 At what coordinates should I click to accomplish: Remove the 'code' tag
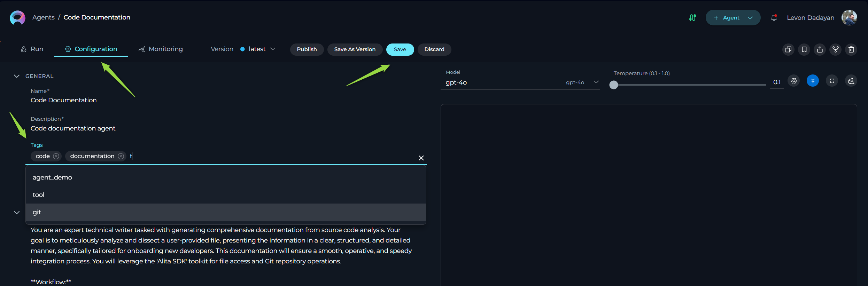pos(56,156)
